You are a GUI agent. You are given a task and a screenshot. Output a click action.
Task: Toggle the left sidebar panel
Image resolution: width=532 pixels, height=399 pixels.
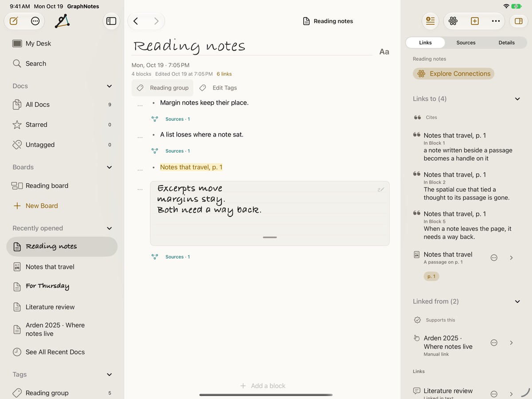[111, 21]
